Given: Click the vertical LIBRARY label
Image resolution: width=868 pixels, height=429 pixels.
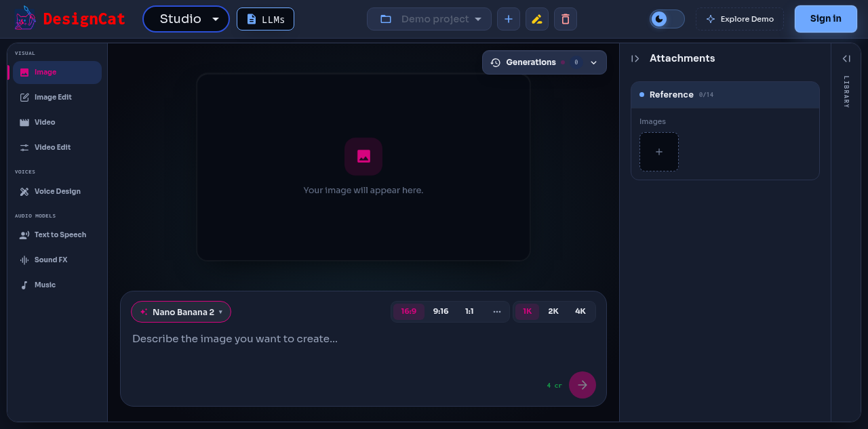Looking at the screenshot, I should (846, 91).
